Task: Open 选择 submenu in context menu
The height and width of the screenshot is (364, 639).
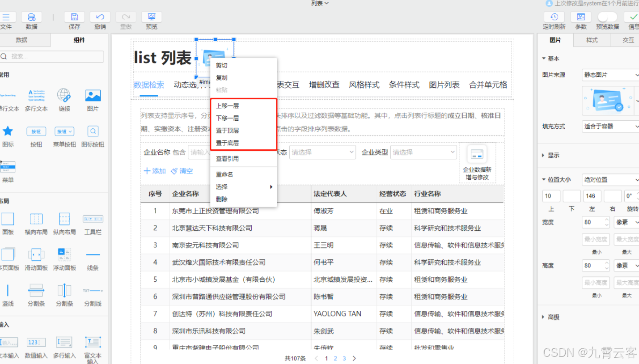Action: point(243,187)
